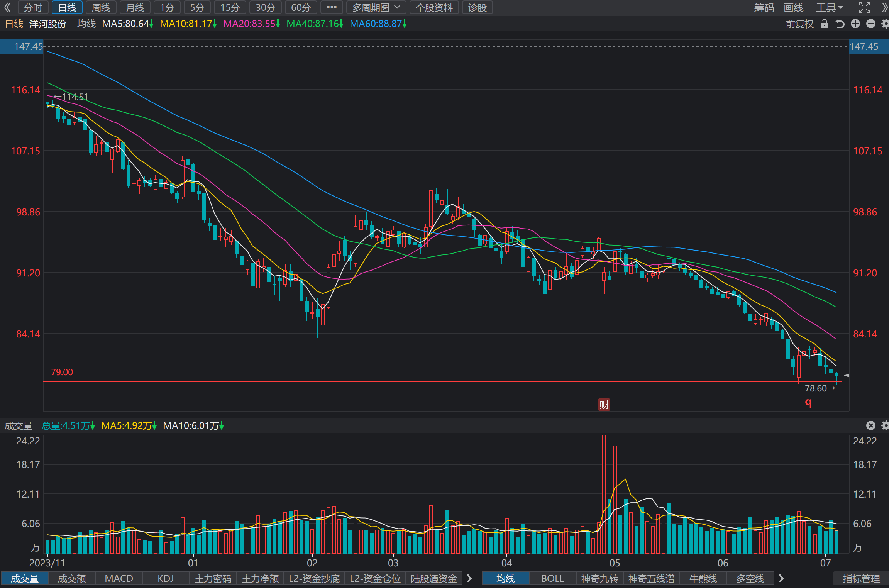
Task: Select 神奇九转 overlay indicator
Action: pos(600,578)
